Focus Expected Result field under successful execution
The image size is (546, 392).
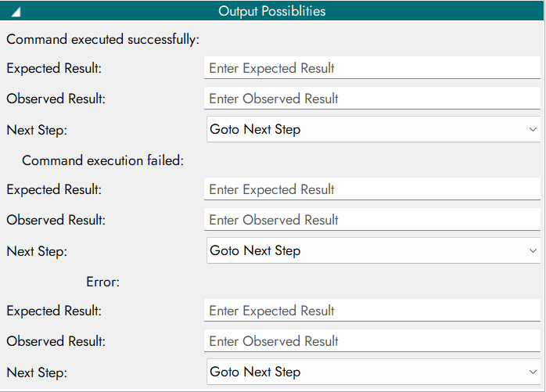coord(372,68)
